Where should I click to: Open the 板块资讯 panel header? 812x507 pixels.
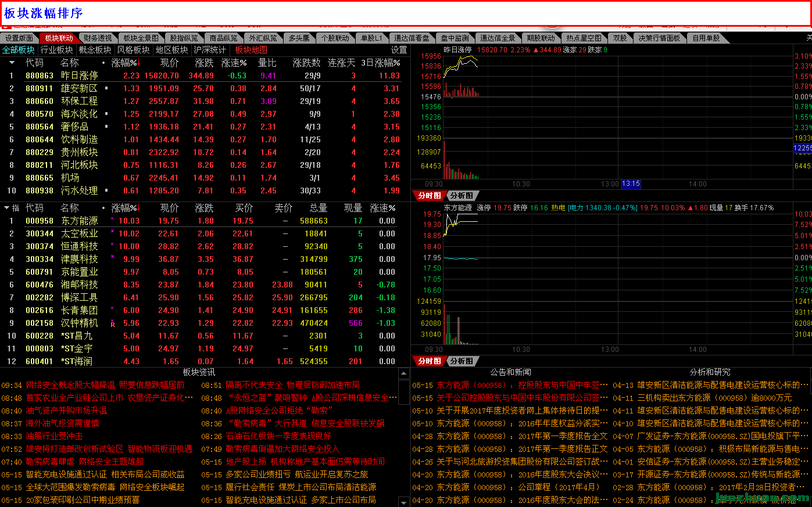point(199,372)
